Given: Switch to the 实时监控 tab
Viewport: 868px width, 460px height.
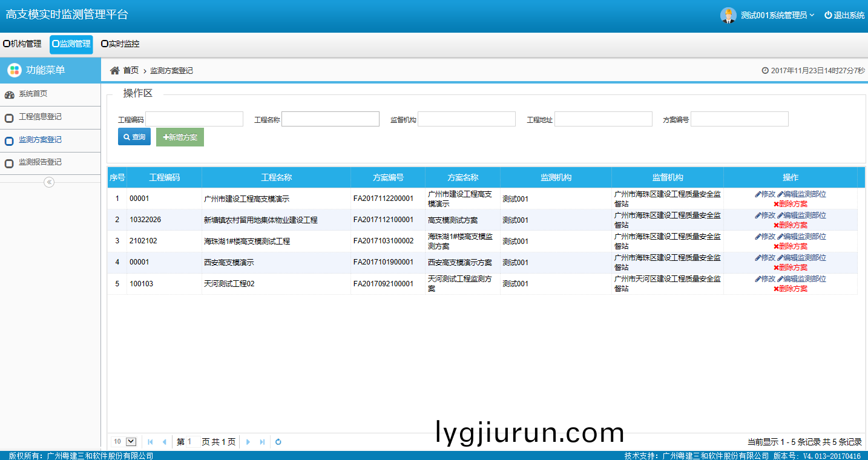Looking at the screenshot, I should click(x=120, y=44).
